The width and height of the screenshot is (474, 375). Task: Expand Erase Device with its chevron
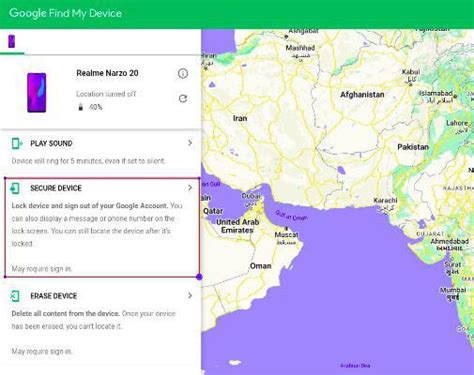(x=190, y=296)
